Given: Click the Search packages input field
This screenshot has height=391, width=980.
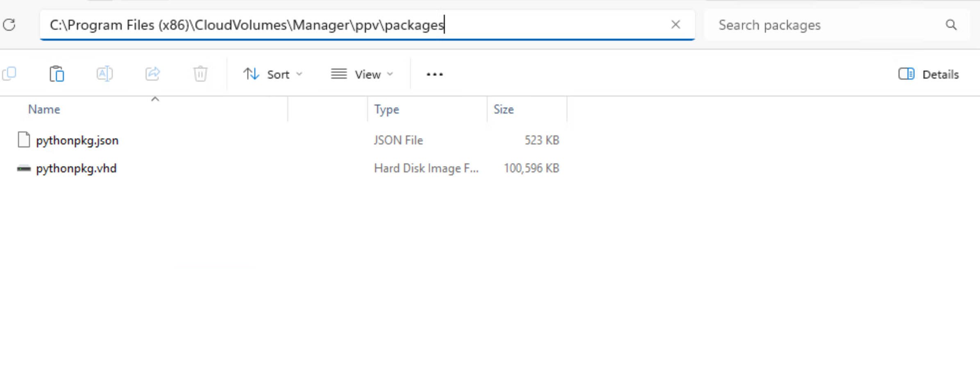Looking at the screenshot, I should 828,25.
